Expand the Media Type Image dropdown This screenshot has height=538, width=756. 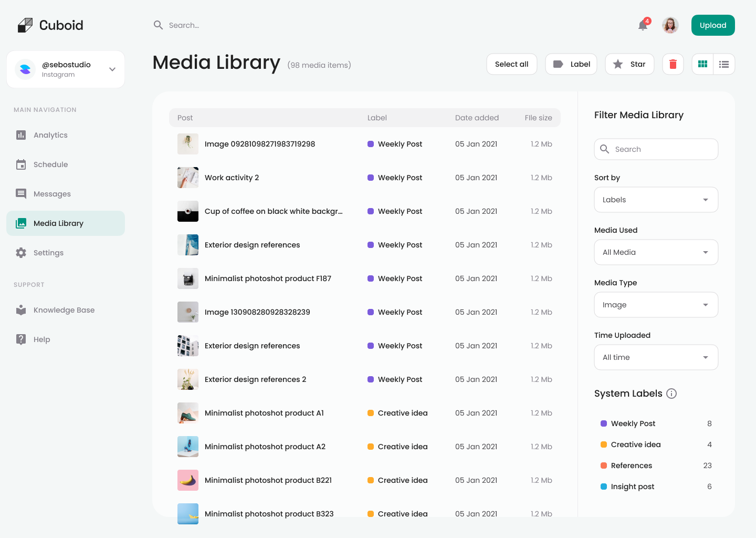[656, 305]
